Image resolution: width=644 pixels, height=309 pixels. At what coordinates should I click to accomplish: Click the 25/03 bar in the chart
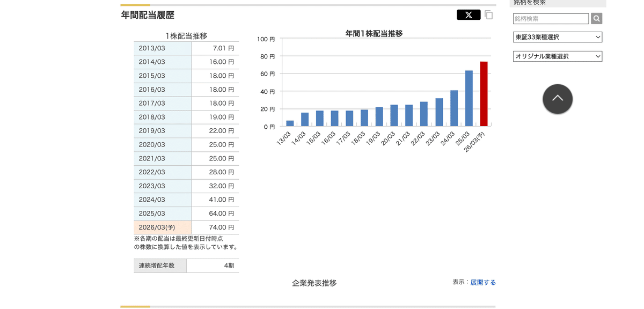(x=469, y=98)
